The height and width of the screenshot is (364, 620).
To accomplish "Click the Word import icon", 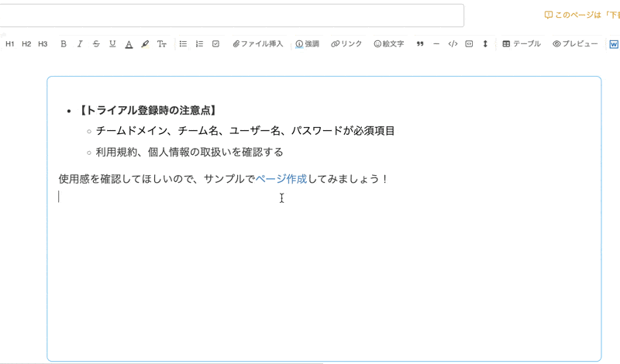I will (614, 44).
